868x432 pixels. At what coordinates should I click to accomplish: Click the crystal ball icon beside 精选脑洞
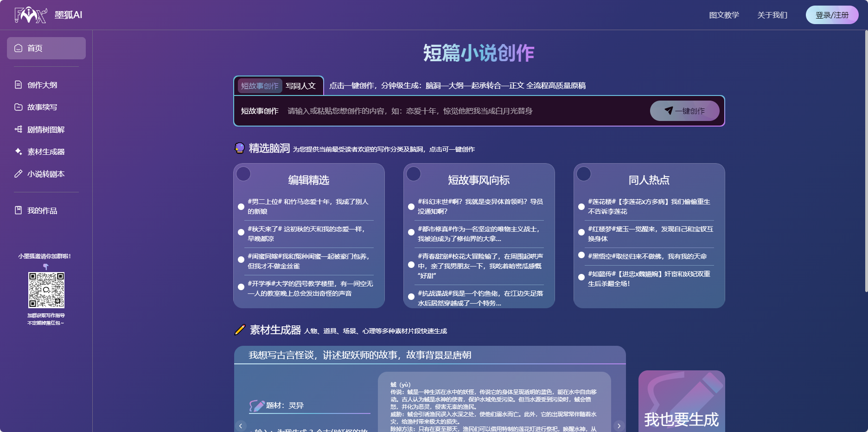(239, 148)
